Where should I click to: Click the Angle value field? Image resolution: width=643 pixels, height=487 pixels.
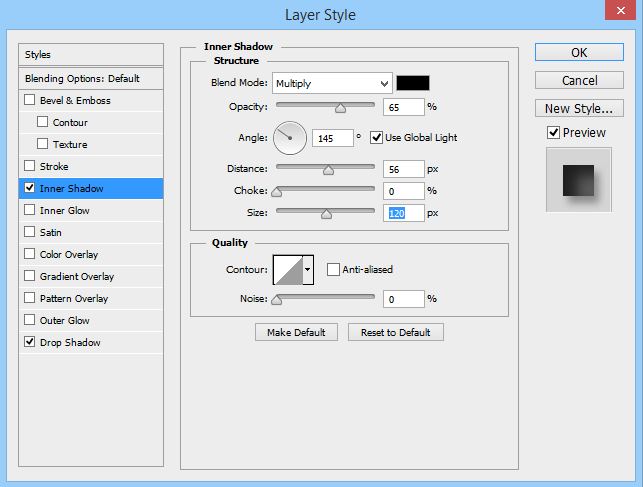coord(333,138)
